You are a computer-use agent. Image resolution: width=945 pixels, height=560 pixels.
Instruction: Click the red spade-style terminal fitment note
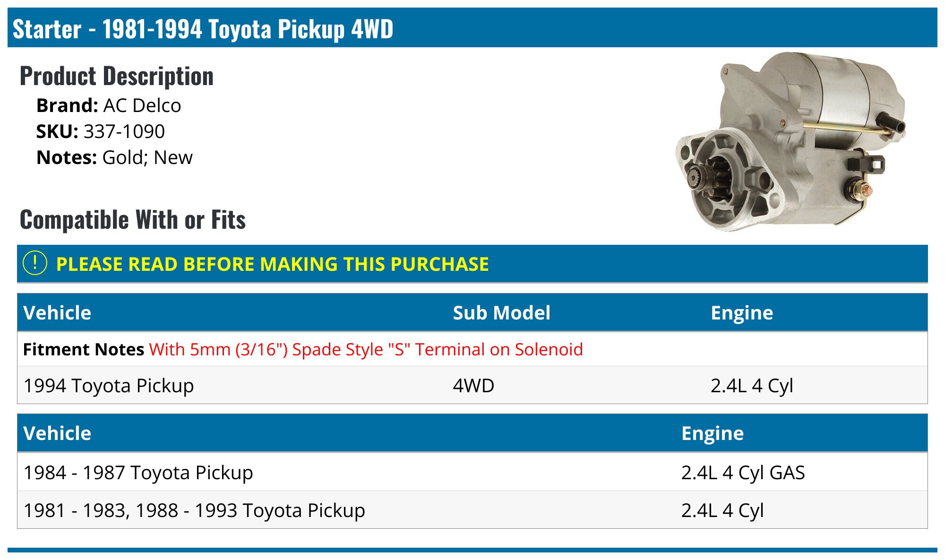coord(366,349)
